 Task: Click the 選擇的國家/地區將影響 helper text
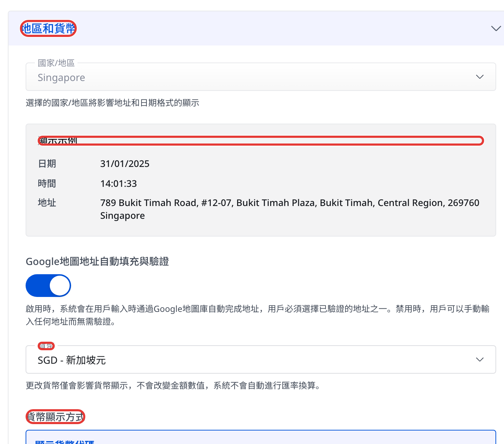[112, 103]
